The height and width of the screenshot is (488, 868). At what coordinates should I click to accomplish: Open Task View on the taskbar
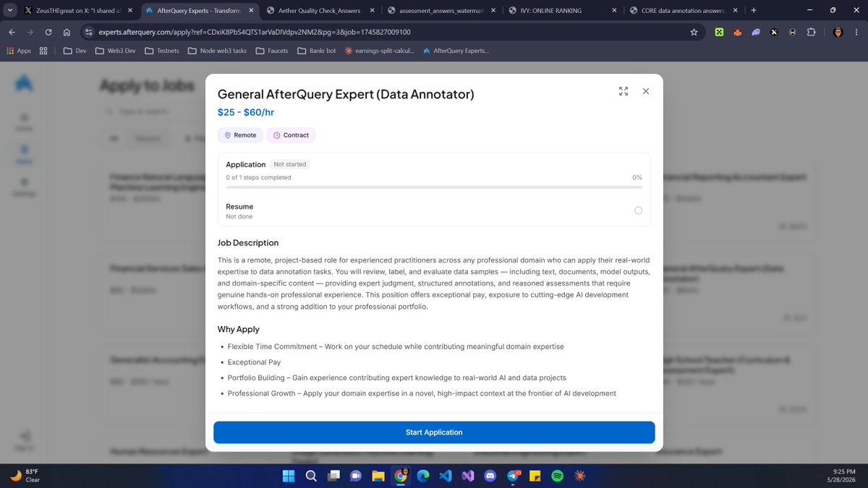[x=333, y=476]
